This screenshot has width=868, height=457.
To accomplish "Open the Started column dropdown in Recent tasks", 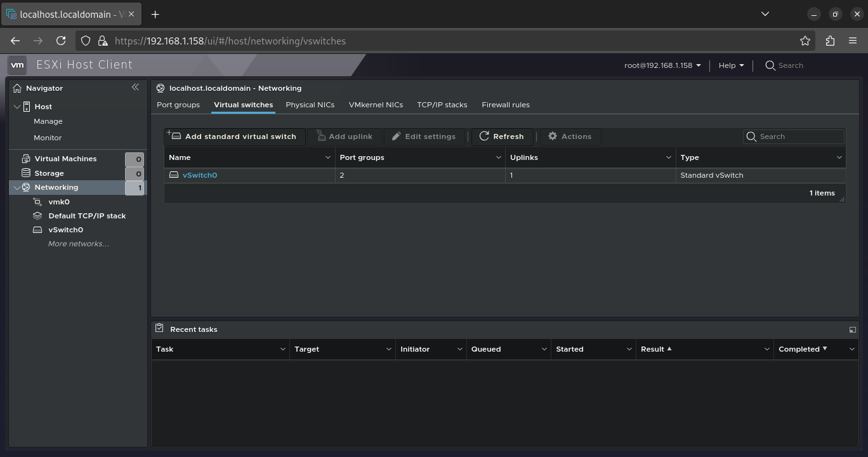I will tap(629, 349).
